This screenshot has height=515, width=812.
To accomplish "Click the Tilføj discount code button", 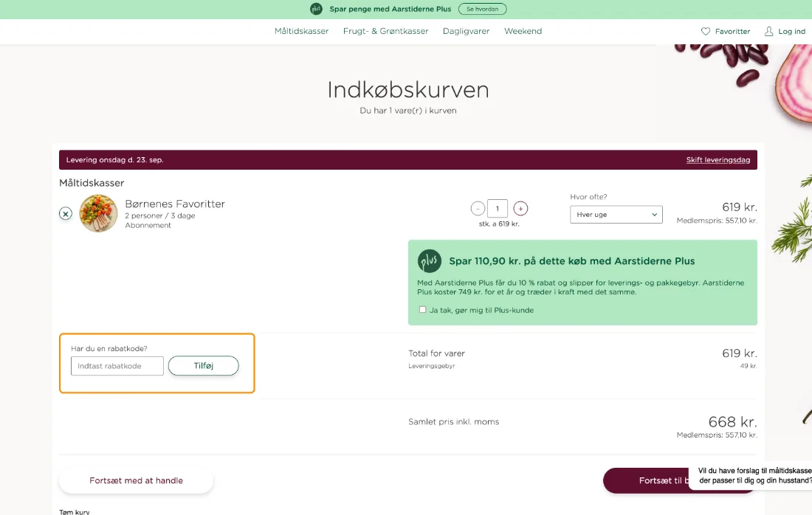I will pyautogui.click(x=204, y=365).
